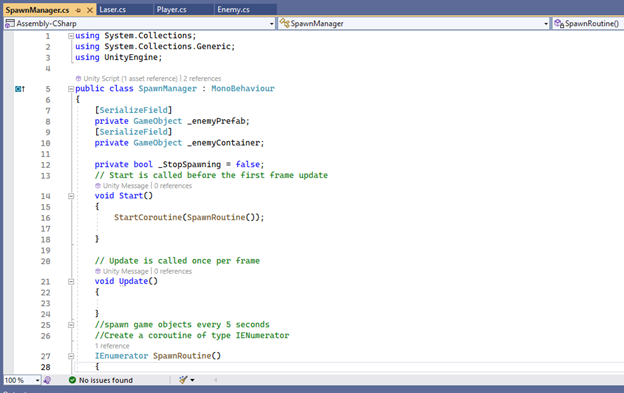The height and width of the screenshot is (393, 624).
Task: Click the StartCoroutine call on line 16
Action: coord(148,217)
